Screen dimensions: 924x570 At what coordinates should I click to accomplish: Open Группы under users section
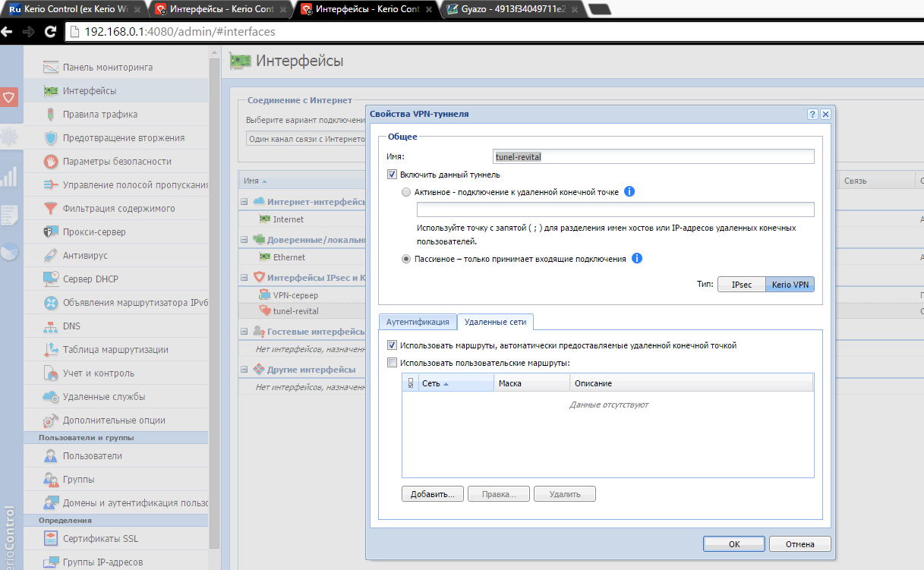pos(79,480)
